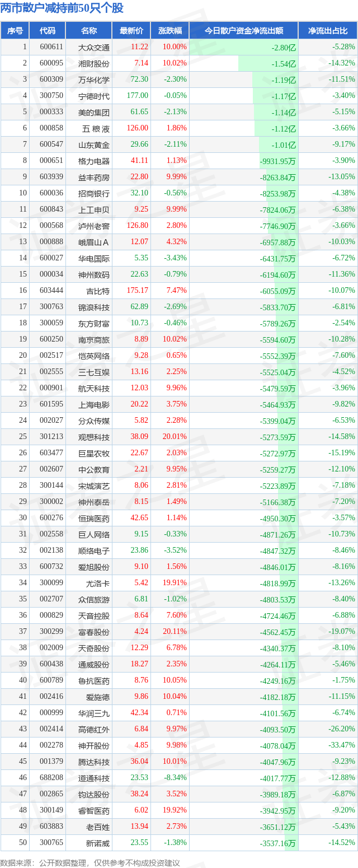Click 道通科技 change -8.34%

[x=175, y=778]
